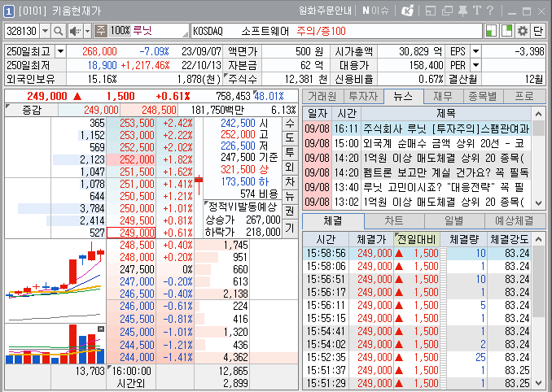Open the N 이슈 link

[x=375, y=11]
